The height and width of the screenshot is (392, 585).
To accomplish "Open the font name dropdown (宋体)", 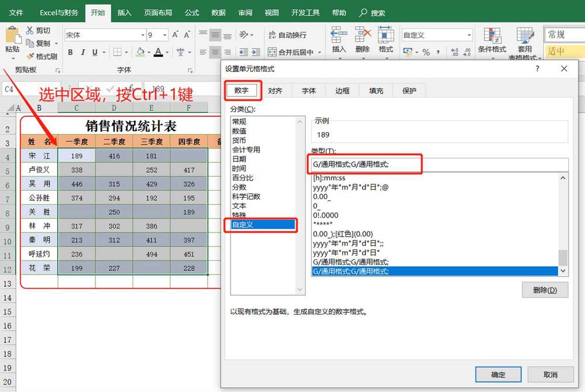I will tap(143, 35).
